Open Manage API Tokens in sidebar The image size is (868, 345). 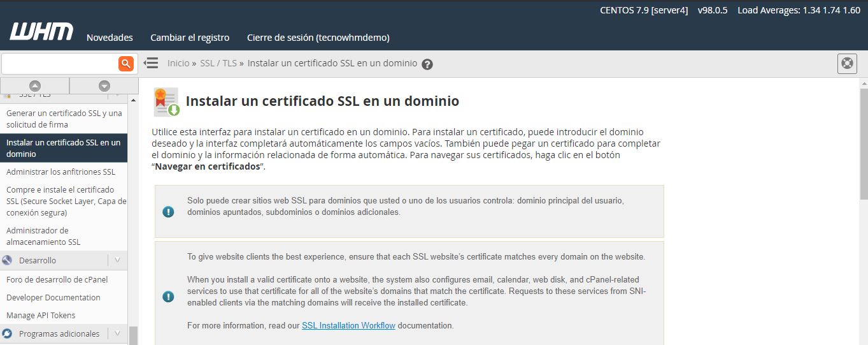click(x=41, y=315)
